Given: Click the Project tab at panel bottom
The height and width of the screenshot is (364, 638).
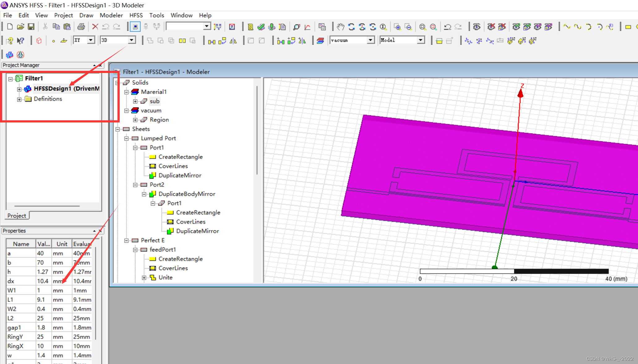Looking at the screenshot, I should [x=17, y=216].
